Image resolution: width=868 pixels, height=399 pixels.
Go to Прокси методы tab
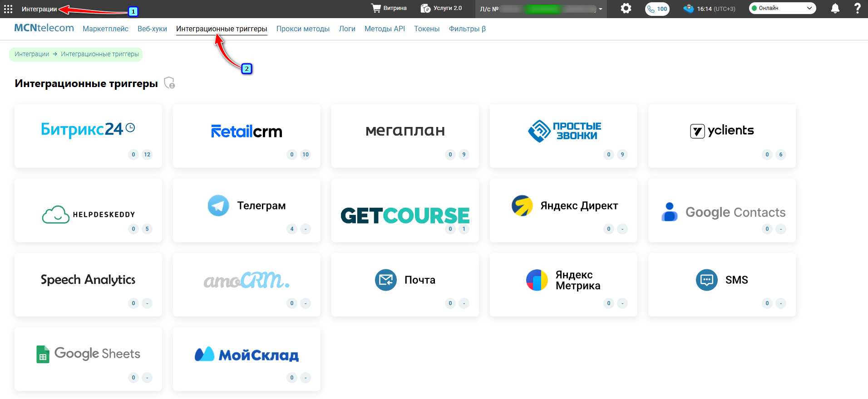coord(303,29)
